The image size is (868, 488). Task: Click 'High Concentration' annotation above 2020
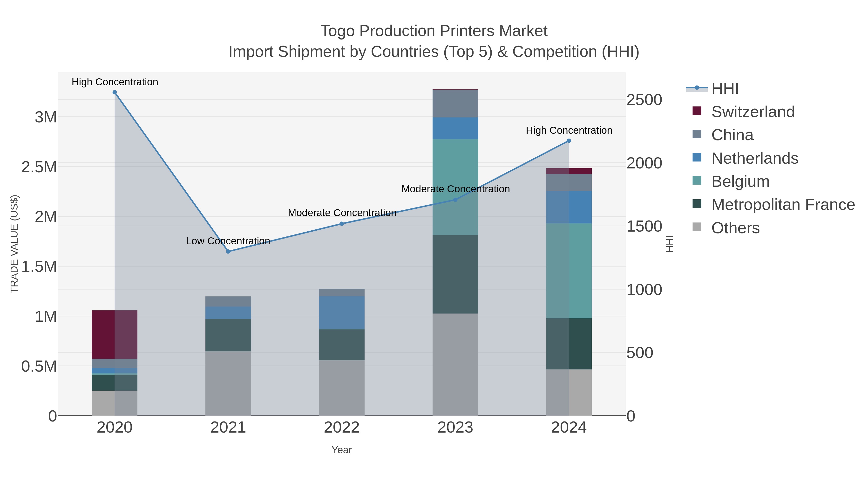[115, 82]
